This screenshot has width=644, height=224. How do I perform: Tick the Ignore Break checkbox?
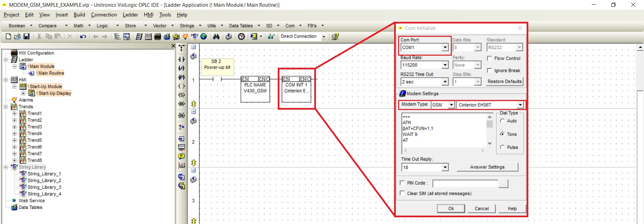click(x=490, y=70)
